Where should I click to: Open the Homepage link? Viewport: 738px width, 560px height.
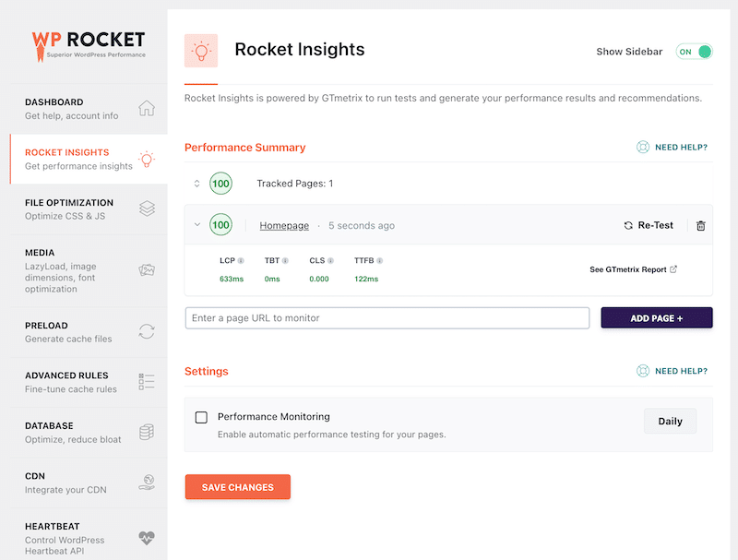coord(284,226)
